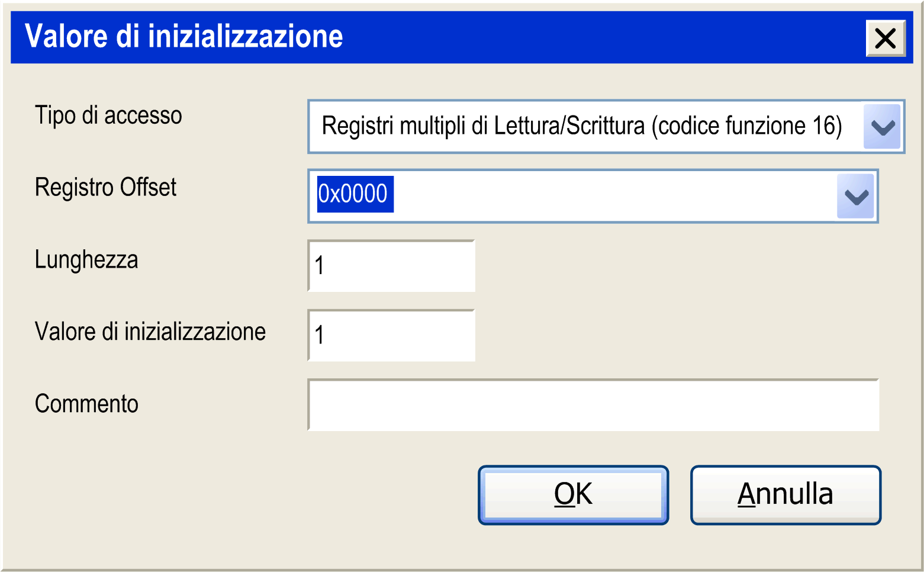Expand the Tipo di accesso dropdown arrow
924x572 pixels.
882,127
